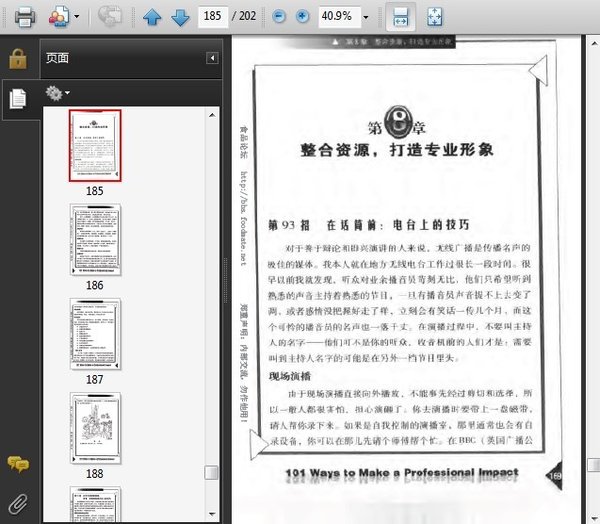Open the security lock panel
Image resolution: width=600 pixels, height=524 pixels.
(17, 58)
